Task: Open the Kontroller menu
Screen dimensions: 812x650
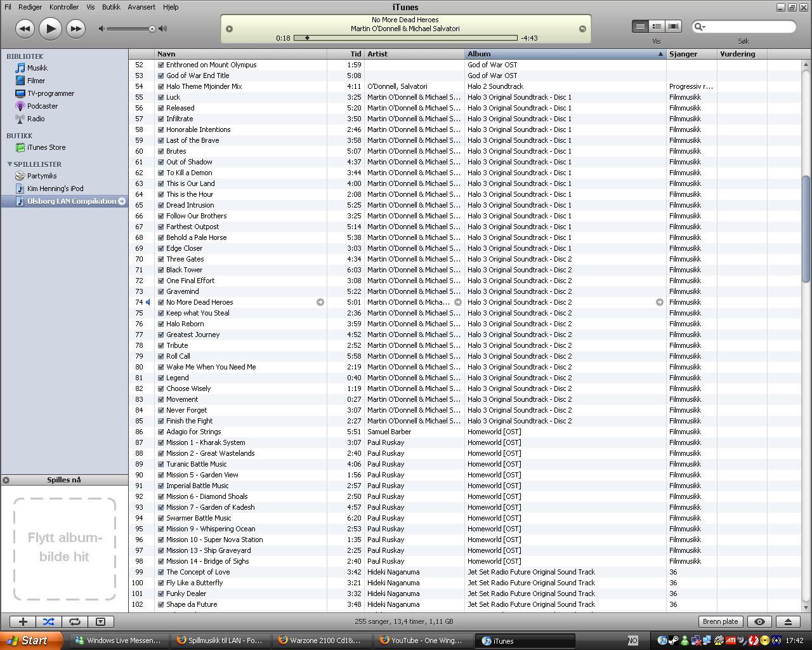Action: point(64,7)
